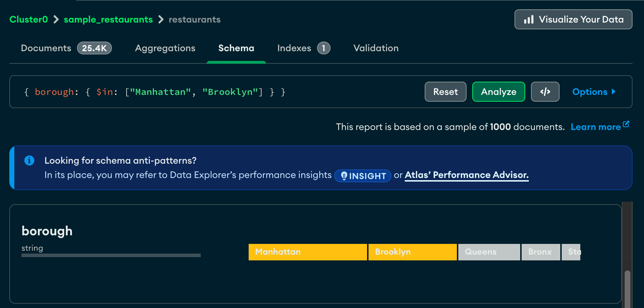
Task: Reset the schema query filter
Action: coord(445,92)
